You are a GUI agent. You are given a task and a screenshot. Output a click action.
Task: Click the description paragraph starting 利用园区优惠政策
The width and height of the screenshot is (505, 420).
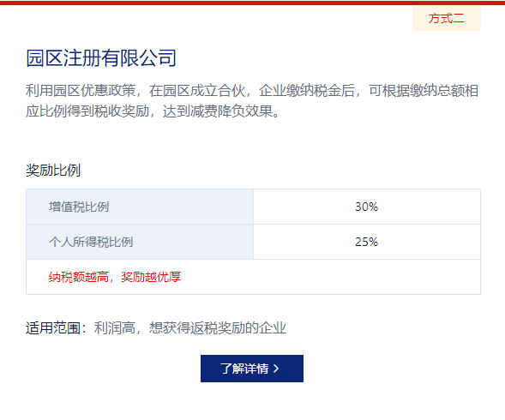point(252,101)
